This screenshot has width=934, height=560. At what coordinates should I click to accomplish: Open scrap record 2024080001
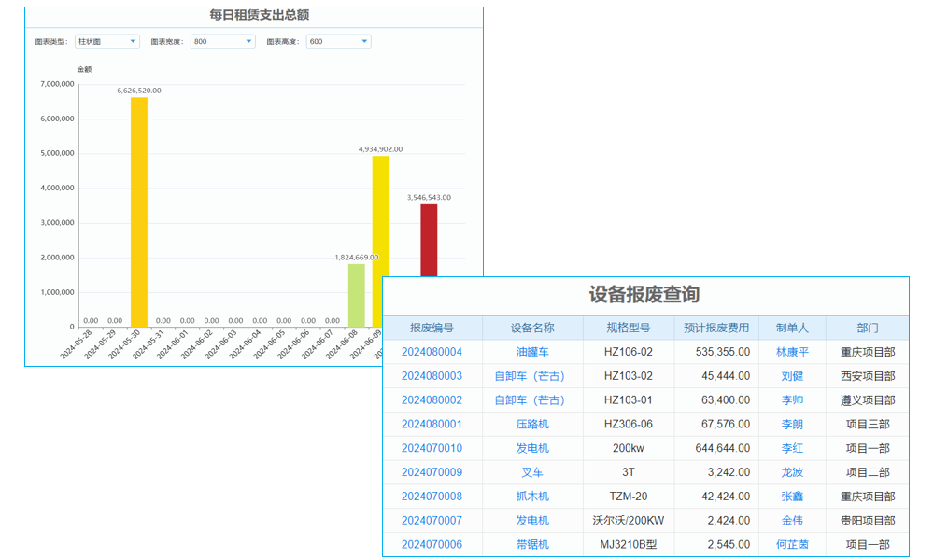click(432, 424)
